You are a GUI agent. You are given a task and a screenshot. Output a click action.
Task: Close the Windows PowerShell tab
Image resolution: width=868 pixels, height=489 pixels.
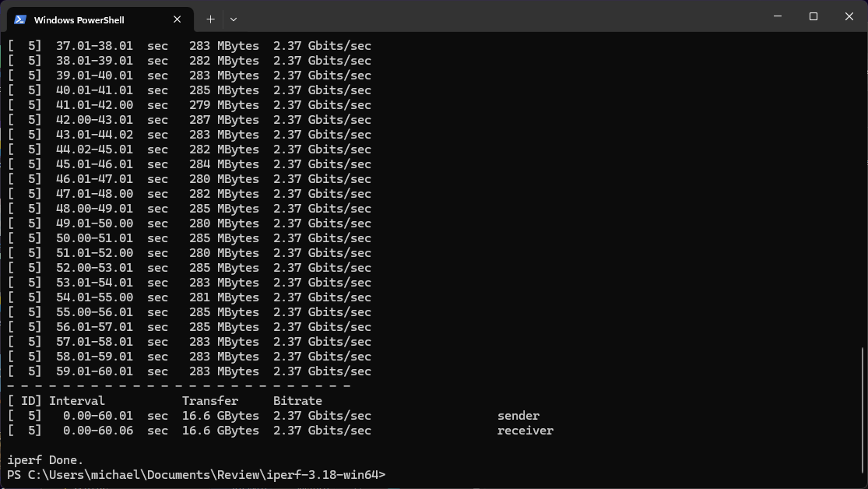click(178, 19)
